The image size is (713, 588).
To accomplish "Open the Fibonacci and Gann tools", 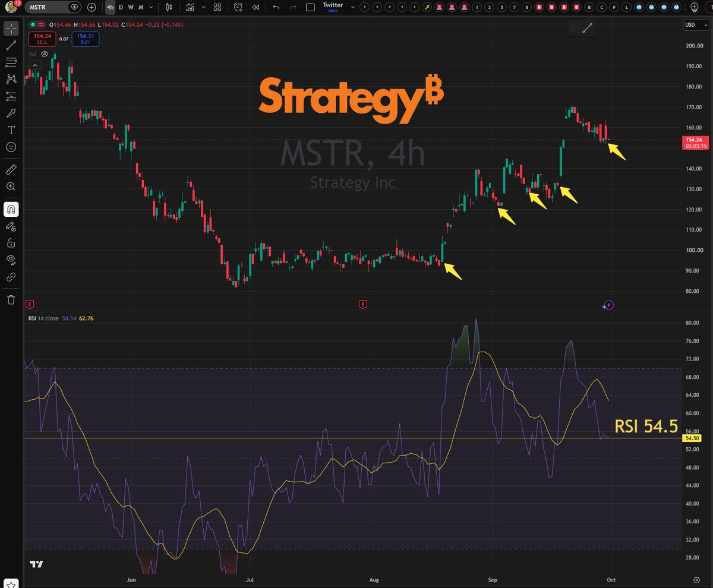I will pyautogui.click(x=11, y=62).
